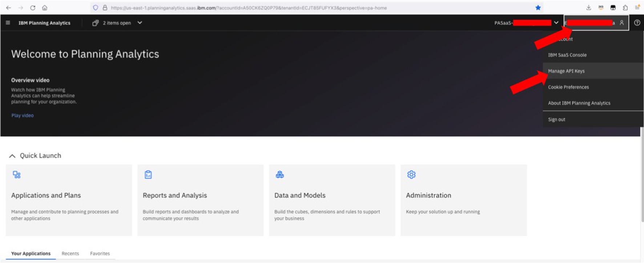
Task: Click the Administration gear icon
Action: click(x=411, y=175)
